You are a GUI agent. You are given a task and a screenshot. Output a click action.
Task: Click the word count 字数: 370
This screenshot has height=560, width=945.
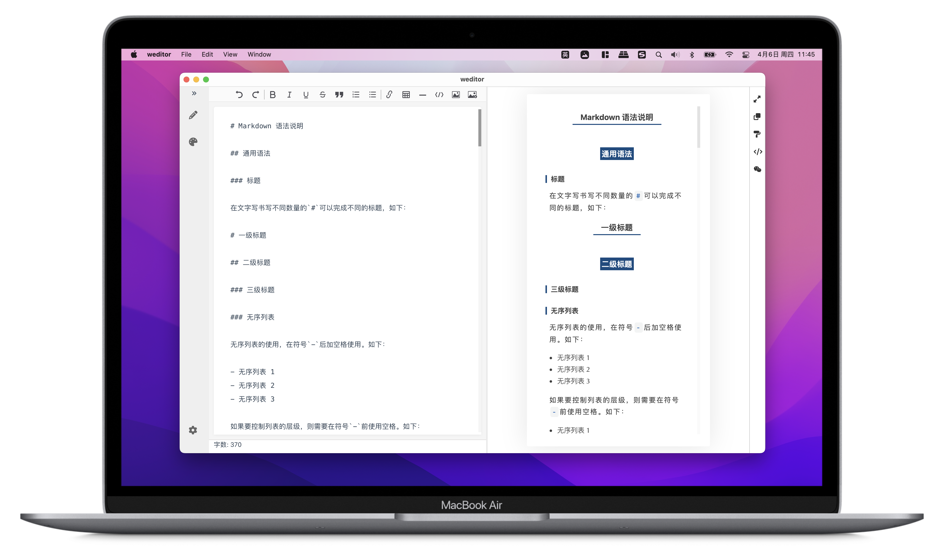pos(228,445)
